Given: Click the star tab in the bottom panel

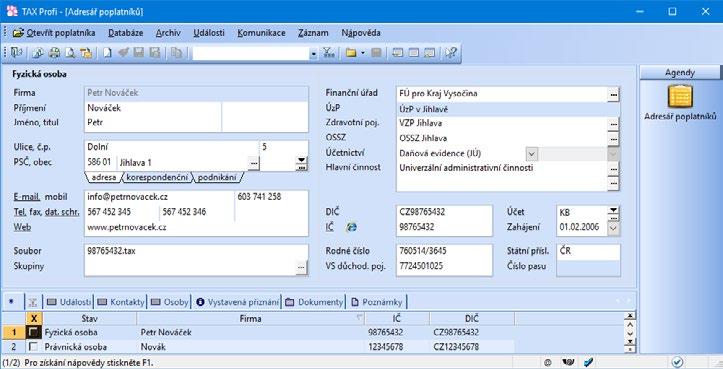Looking at the screenshot, I should click(x=11, y=302).
